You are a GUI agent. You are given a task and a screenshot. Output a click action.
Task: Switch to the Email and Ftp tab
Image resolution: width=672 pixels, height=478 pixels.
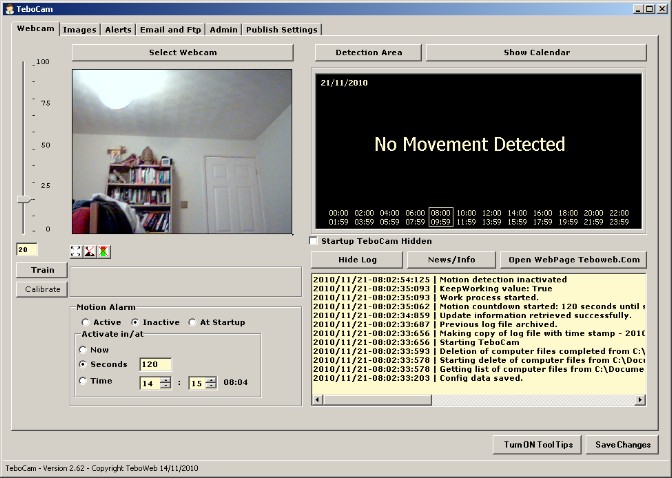pos(170,30)
